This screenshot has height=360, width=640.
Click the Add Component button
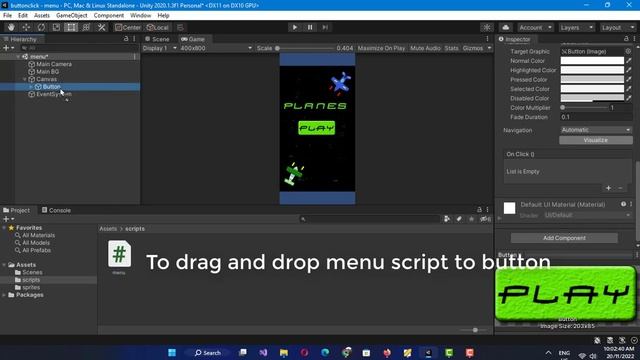564,238
